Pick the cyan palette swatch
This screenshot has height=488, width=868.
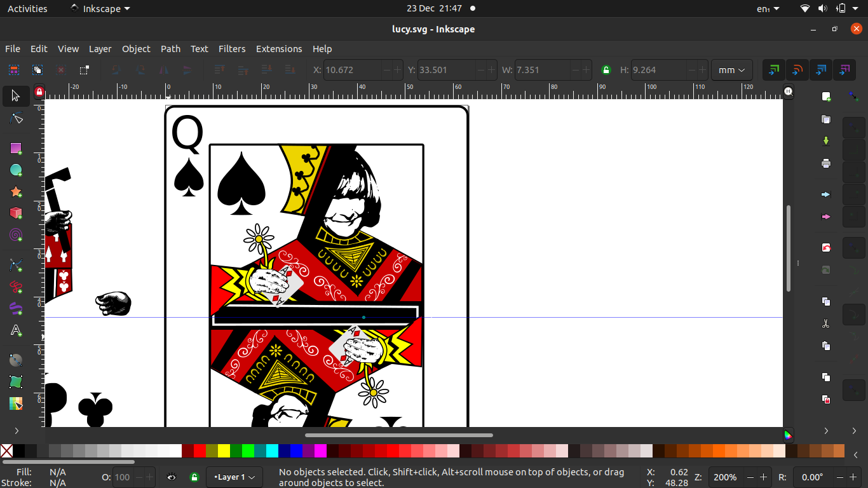272,451
